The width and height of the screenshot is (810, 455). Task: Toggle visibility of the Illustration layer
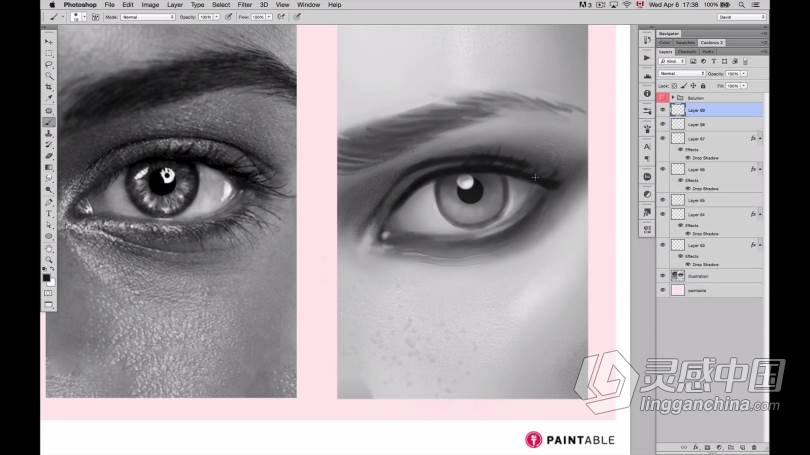[x=662, y=275]
